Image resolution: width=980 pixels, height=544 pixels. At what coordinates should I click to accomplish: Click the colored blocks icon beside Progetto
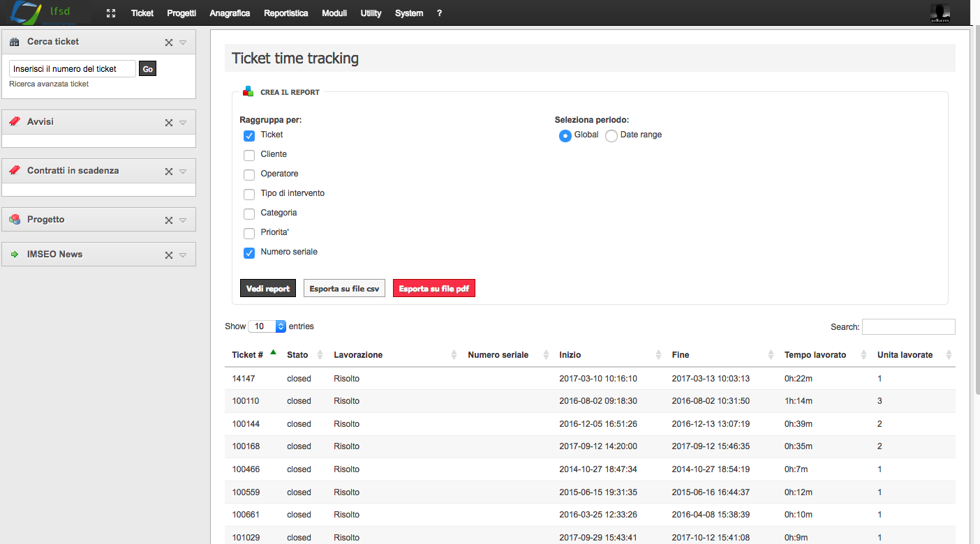(14, 219)
